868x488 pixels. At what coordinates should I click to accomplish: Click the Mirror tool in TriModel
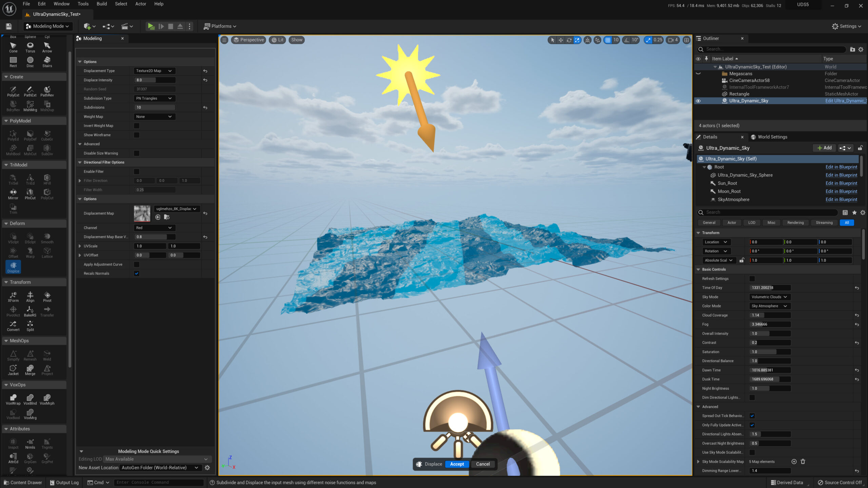pos(13,194)
